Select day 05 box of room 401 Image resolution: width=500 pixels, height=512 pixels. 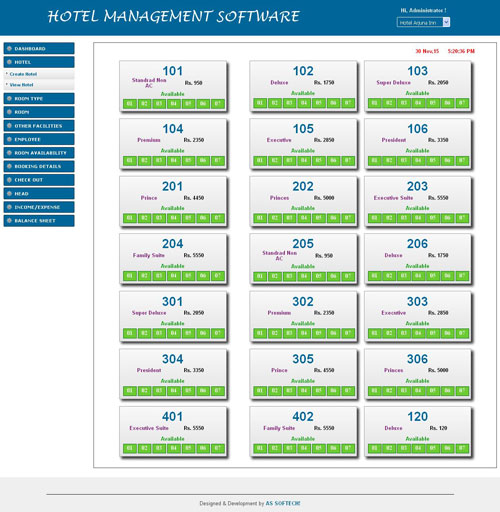(x=188, y=448)
